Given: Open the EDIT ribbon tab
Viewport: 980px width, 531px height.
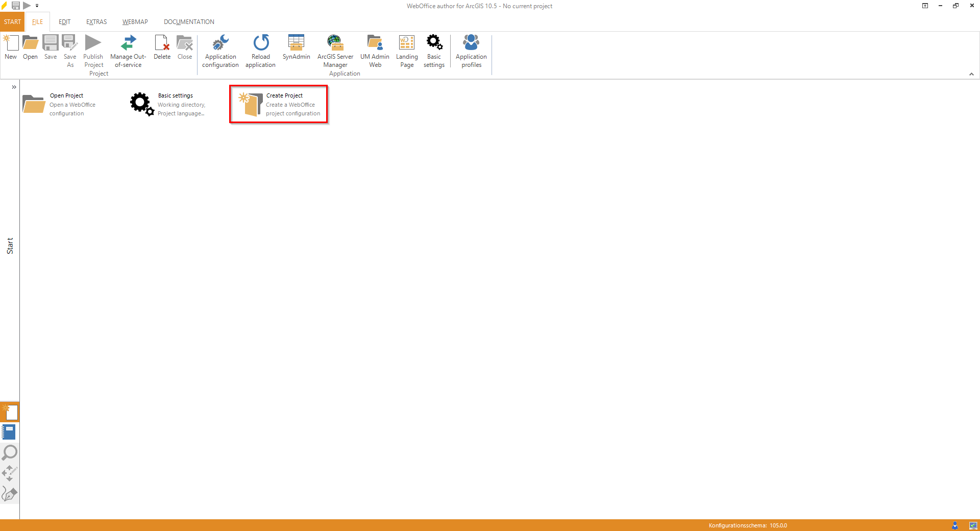Looking at the screenshot, I should (x=65, y=22).
